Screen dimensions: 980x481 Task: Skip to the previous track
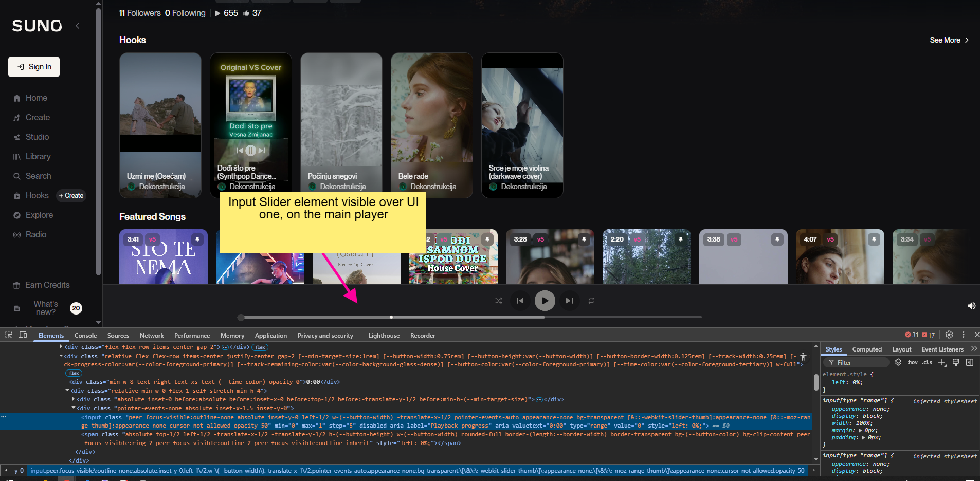[520, 301]
